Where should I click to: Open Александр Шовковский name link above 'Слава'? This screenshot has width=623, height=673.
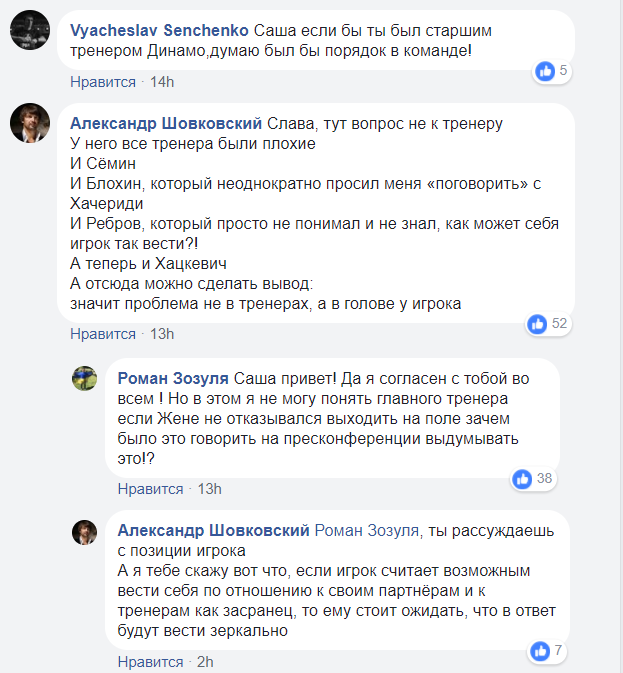click(x=167, y=123)
